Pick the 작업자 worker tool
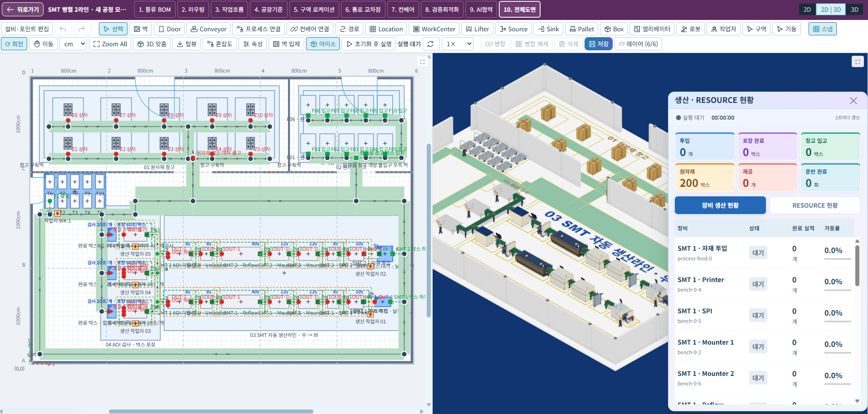This screenshot has width=868, height=414. [723, 29]
